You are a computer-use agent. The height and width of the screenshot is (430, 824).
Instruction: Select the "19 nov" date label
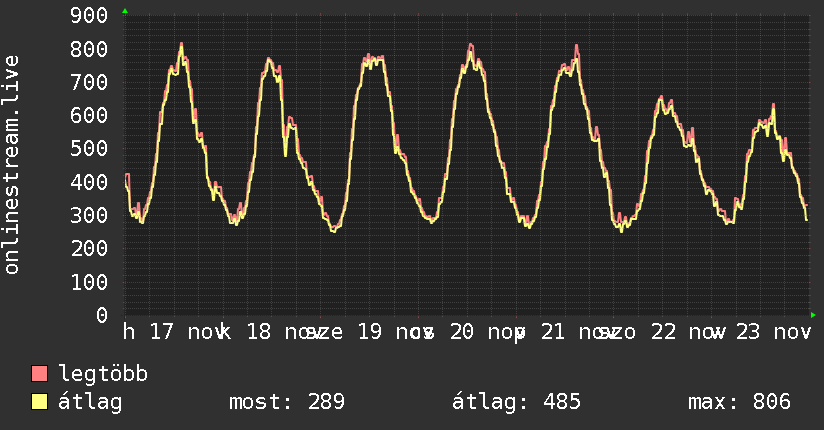pos(385,331)
